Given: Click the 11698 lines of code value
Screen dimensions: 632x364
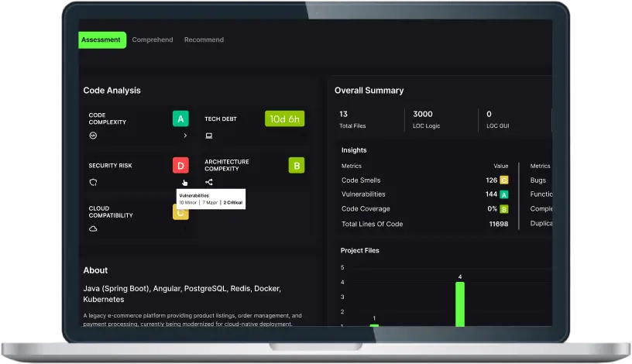Looking at the screenshot, I should pos(499,224).
